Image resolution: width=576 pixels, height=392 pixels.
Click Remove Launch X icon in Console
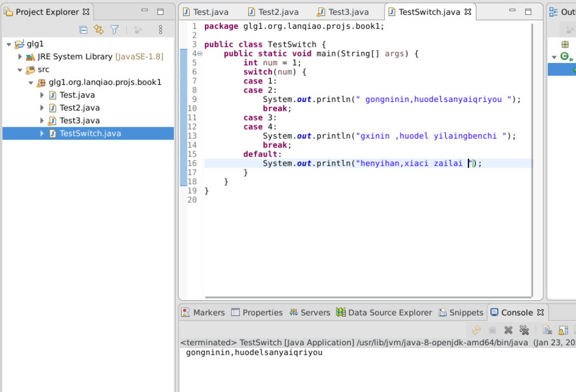click(508, 330)
